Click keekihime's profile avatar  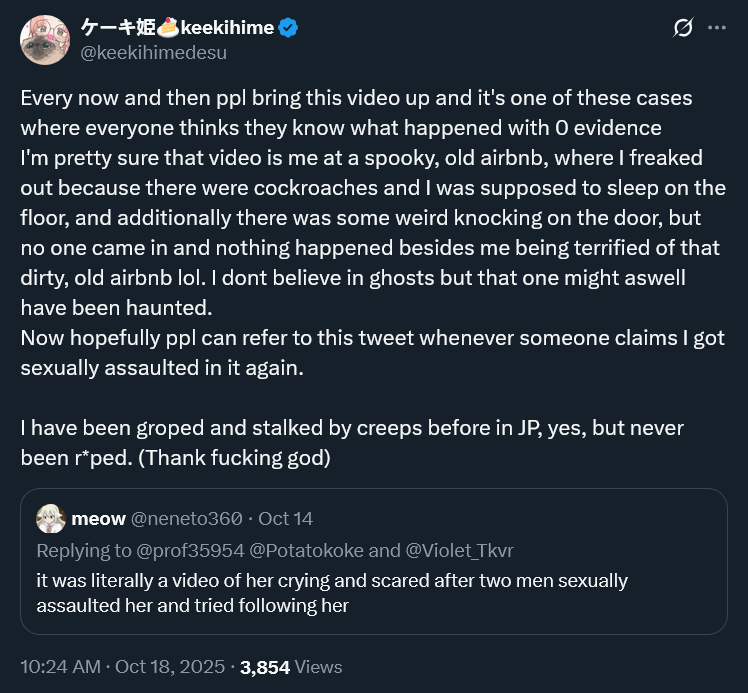coord(44,40)
